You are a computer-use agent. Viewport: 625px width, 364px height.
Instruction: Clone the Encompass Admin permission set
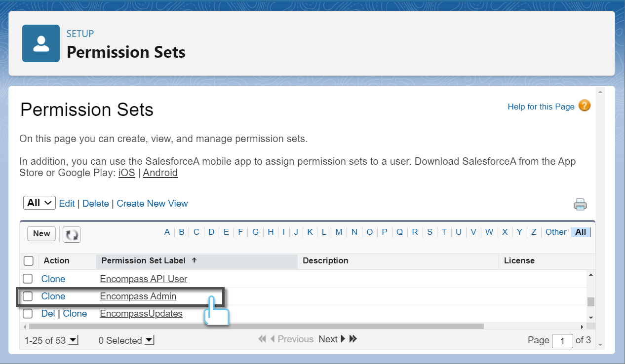click(53, 296)
